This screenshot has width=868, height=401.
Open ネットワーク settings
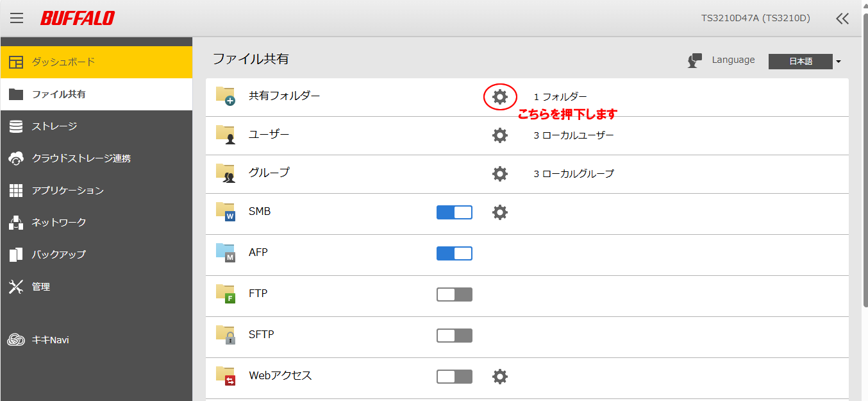96,223
